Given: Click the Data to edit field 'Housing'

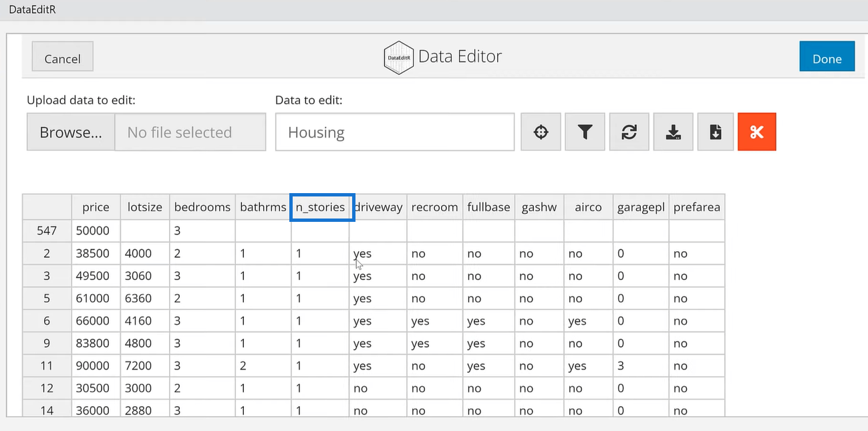Looking at the screenshot, I should coord(395,132).
